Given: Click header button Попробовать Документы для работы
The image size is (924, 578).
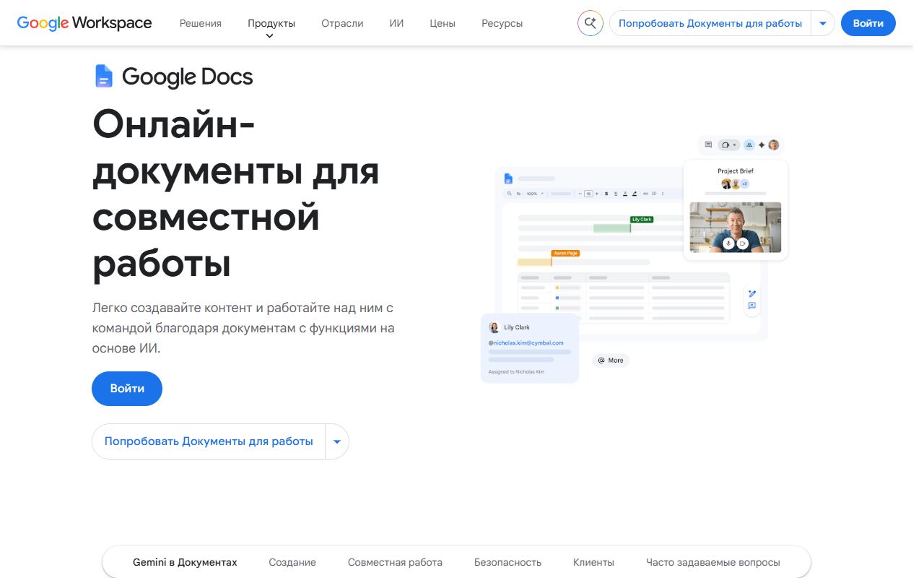Looking at the screenshot, I should tap(710, 23).
